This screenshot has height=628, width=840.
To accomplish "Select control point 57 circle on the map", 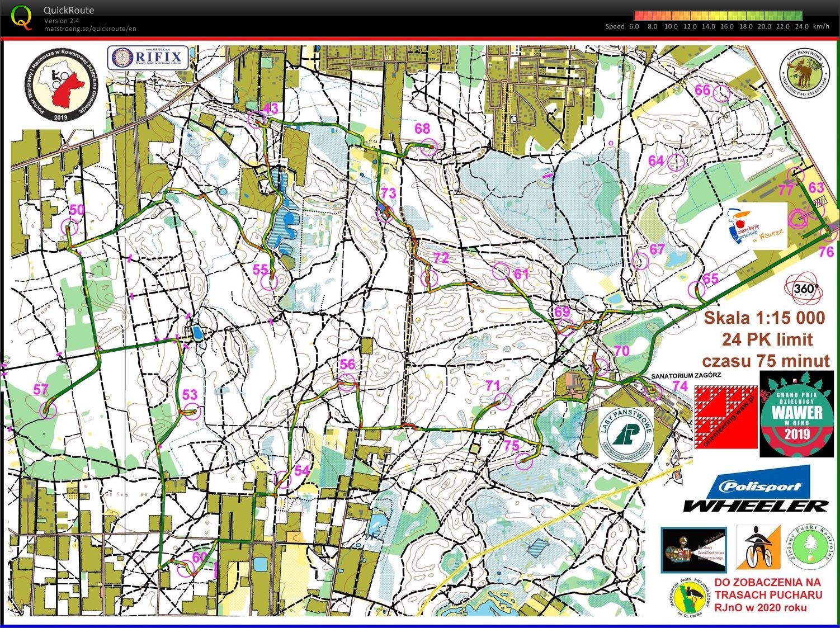I will 49,411.
